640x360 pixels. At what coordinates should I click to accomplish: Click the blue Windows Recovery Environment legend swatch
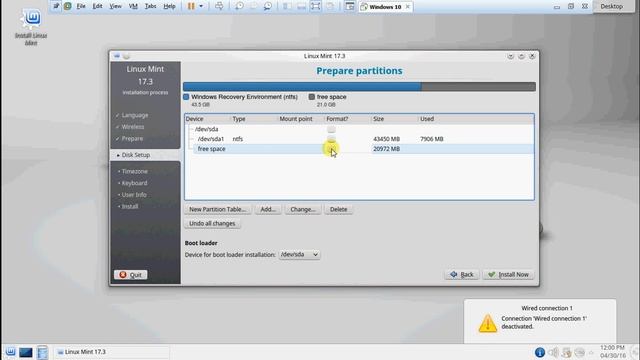pos(186,97)
